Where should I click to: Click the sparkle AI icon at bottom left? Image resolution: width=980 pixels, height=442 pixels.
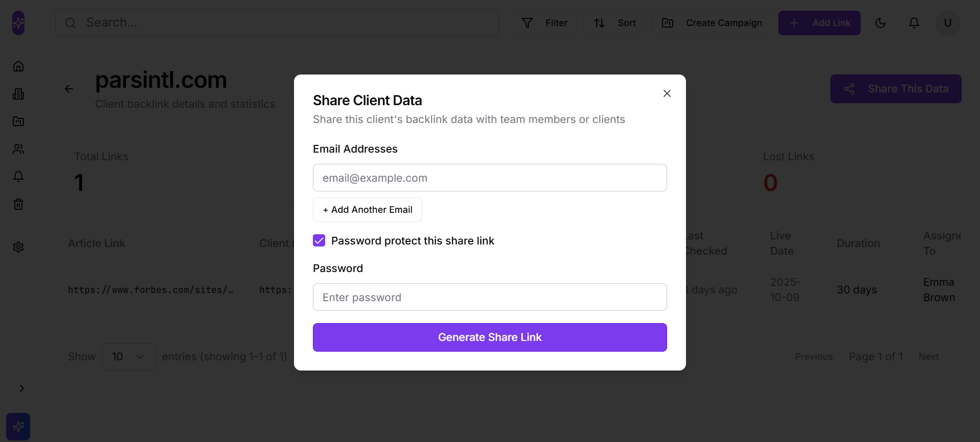[x=18, y=427]
